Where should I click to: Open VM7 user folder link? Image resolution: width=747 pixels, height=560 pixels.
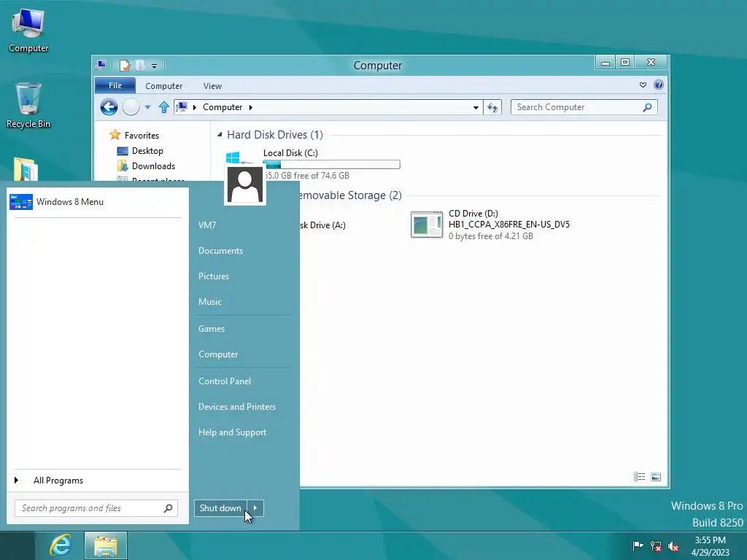pyautogui.click(x=207, y=225)
